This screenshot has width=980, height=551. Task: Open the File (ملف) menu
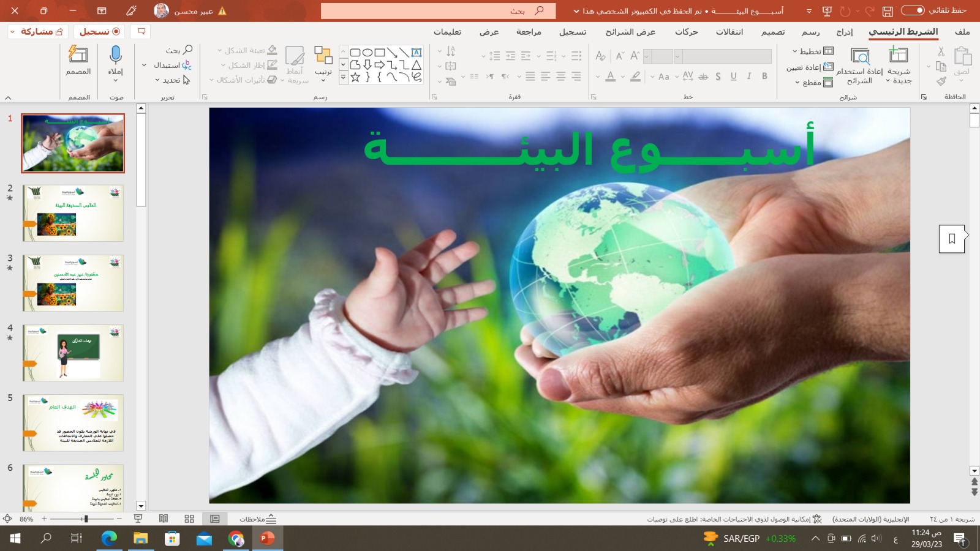[962, 32]
